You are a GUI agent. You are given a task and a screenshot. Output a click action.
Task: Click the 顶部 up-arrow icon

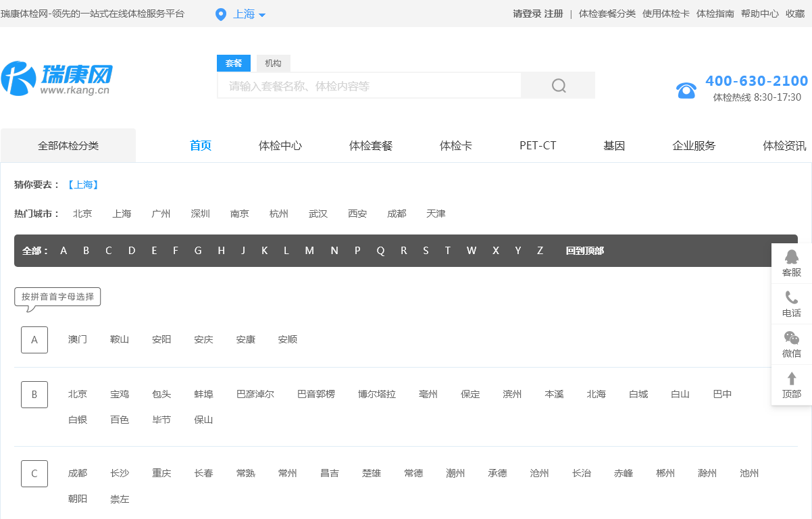791,379
